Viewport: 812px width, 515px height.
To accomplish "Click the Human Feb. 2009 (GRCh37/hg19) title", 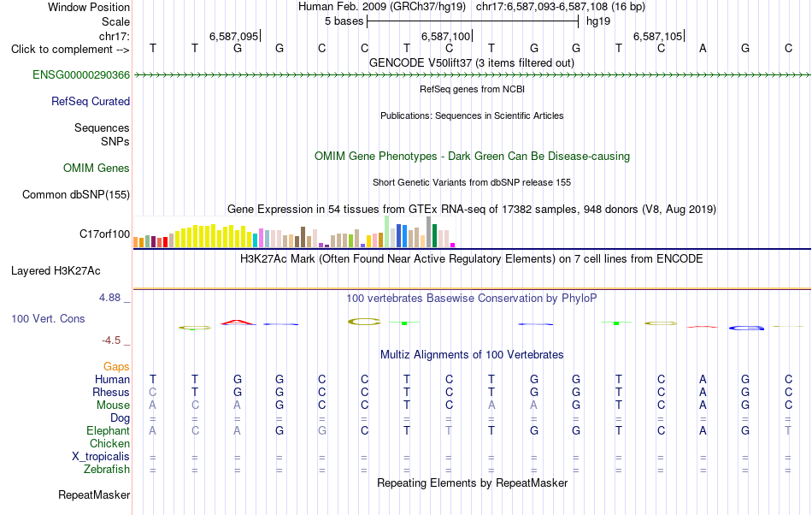I will [382, 7].
